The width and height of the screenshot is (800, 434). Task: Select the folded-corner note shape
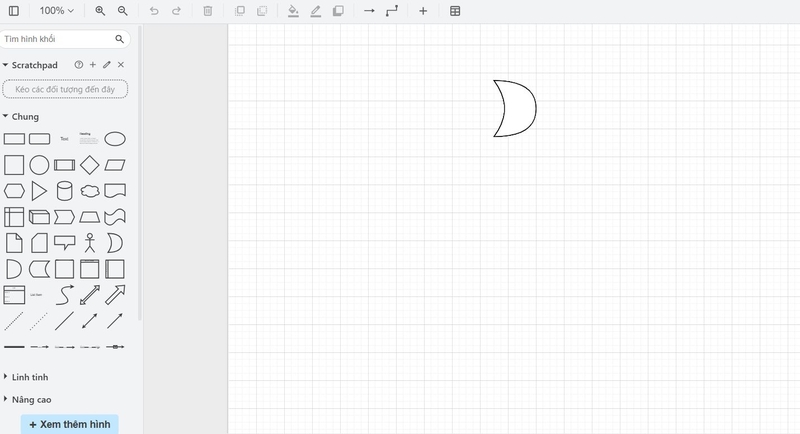pyautogui.click(x=14, y=243)
